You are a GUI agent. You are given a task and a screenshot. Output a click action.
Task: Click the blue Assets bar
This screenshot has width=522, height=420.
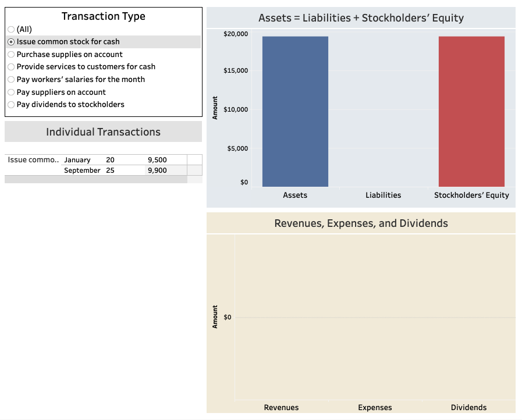pyautogui.click(x=295, y=111)
